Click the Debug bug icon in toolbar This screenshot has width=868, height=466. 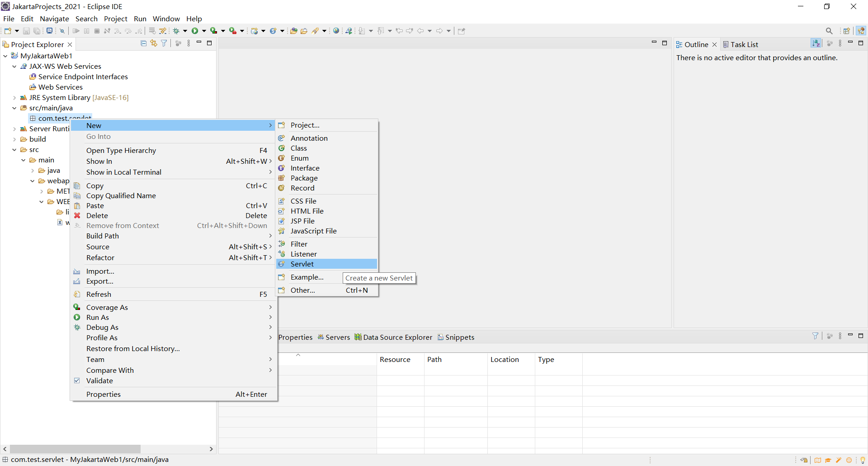coord(176,31)
